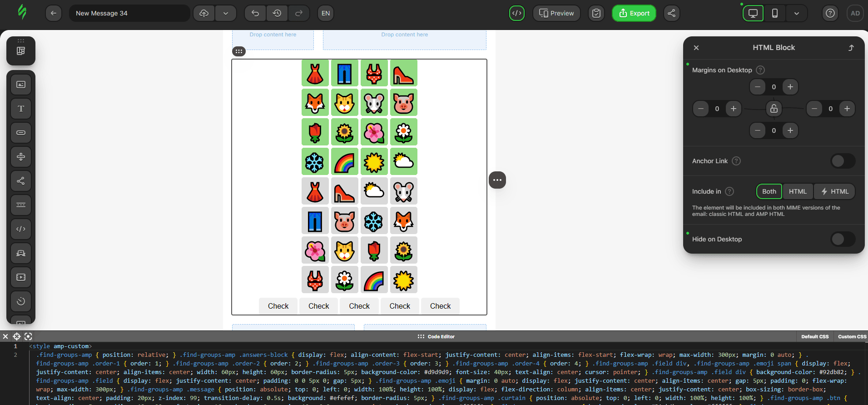This screenshot has width=868, height=405.
Task: Click the green Export button
Action: 634,13
